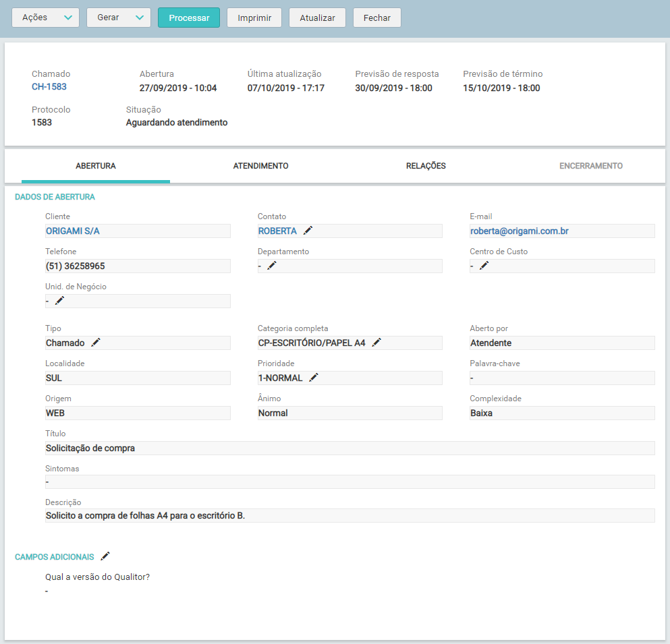Click the empty Sintomas field
Image resolution: width=670 pixels, height=644 pixels.
[x=350, y=481]
